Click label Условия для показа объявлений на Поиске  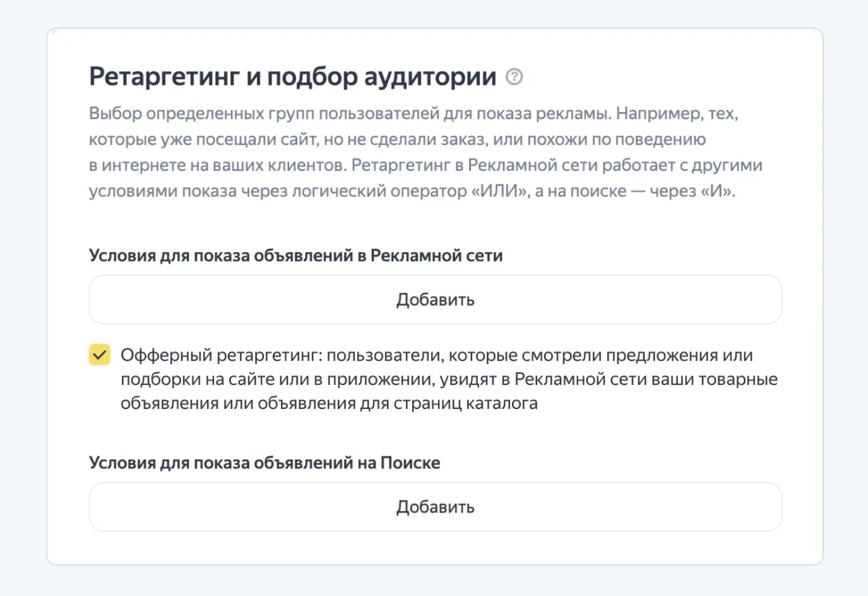(265, 463)
